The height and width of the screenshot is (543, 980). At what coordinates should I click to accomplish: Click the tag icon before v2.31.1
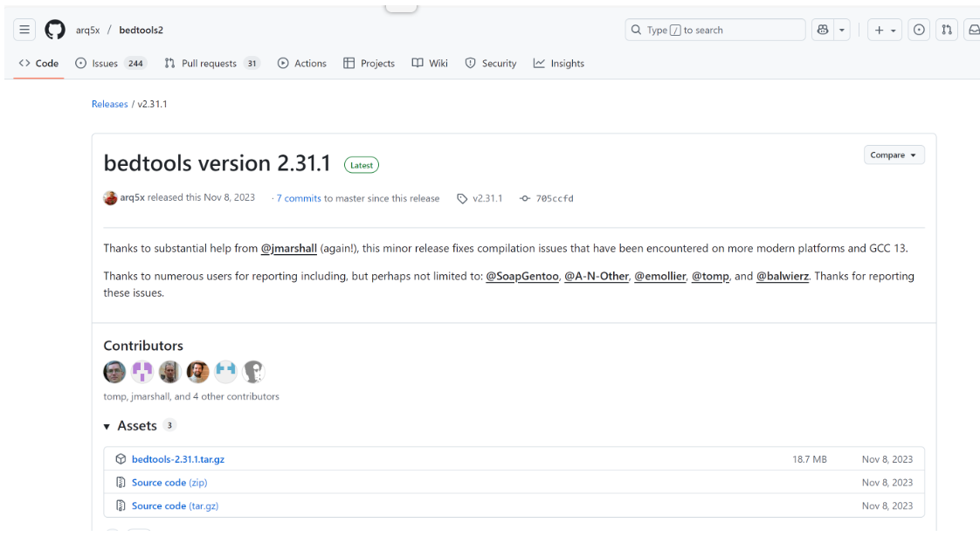click(x=462, y=199)
